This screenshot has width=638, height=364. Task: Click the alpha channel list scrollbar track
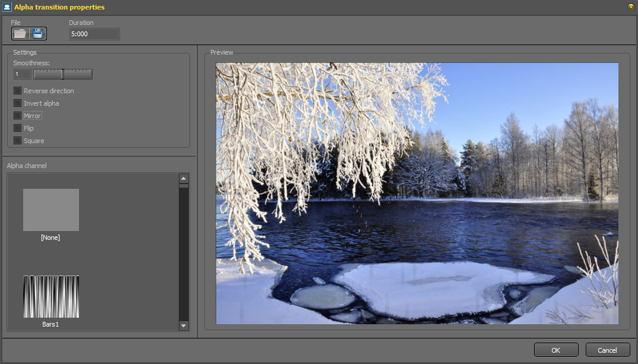pyautogui.click(x=184, y=254)
